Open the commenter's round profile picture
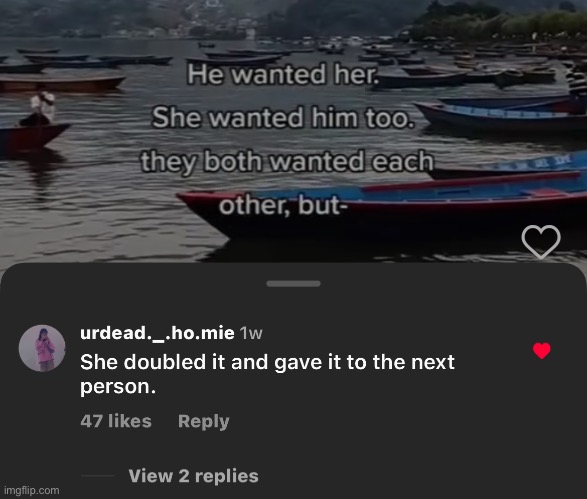 coord(42,348)
